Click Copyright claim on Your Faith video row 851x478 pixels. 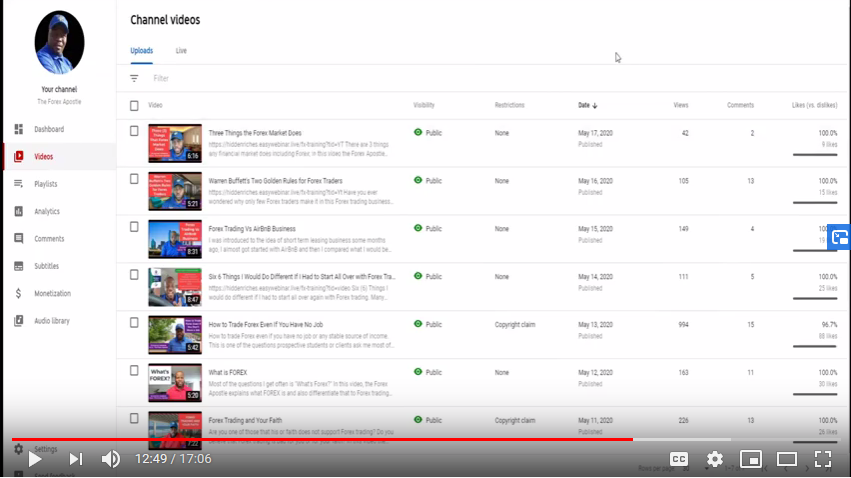tap(515, 420)
